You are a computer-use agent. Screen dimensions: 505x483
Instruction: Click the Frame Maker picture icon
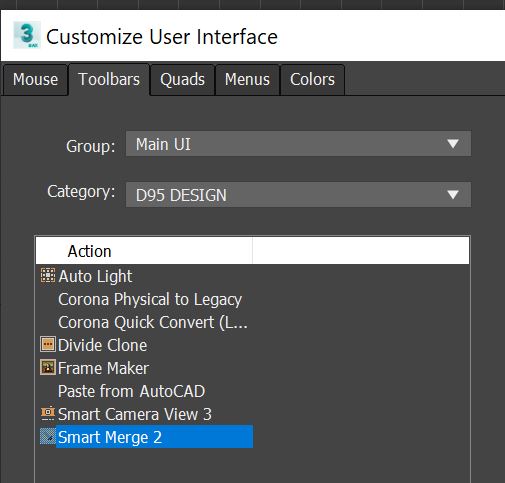48,367
